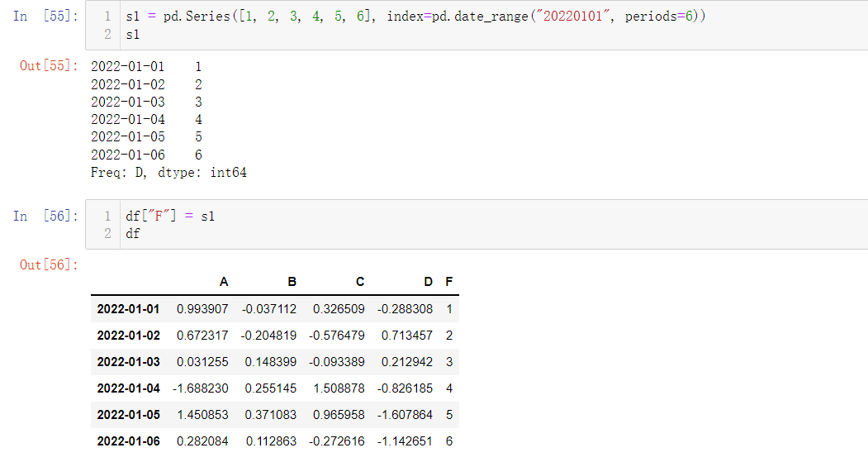Click column header C in dataframe
868x462 pixels.
pyautogui.click(x=360, y=282)
